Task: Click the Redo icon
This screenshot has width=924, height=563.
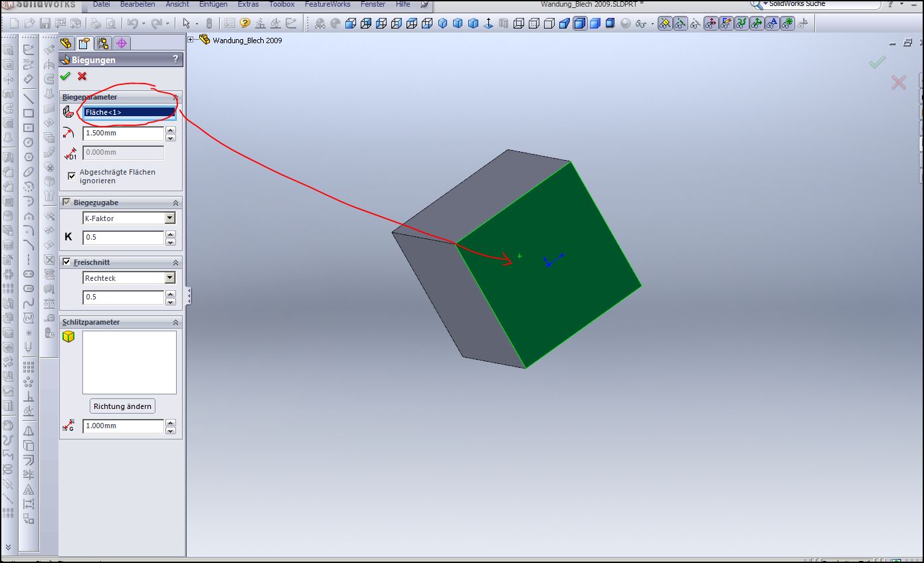Action: (156, 24)
